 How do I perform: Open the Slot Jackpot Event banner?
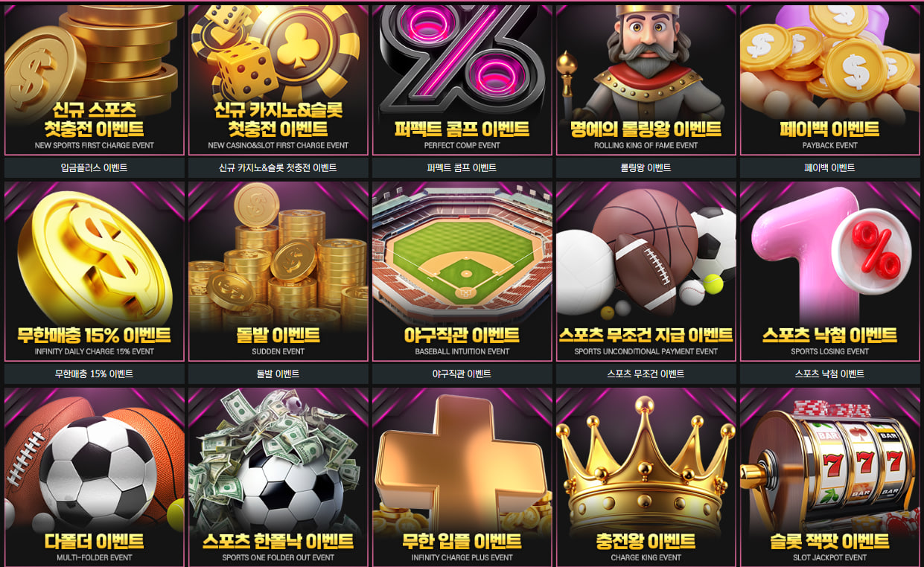coord(829,477)
